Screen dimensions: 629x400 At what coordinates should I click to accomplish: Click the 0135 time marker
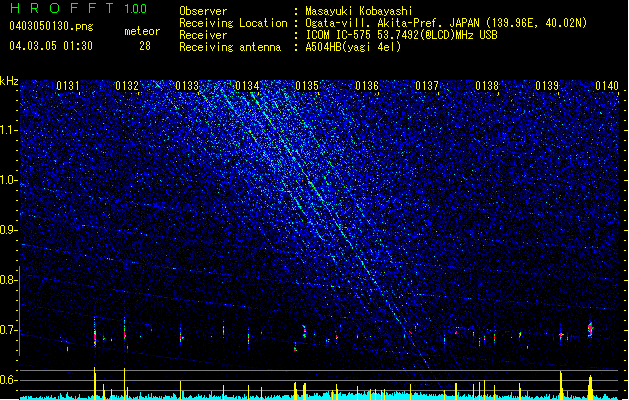307,86
